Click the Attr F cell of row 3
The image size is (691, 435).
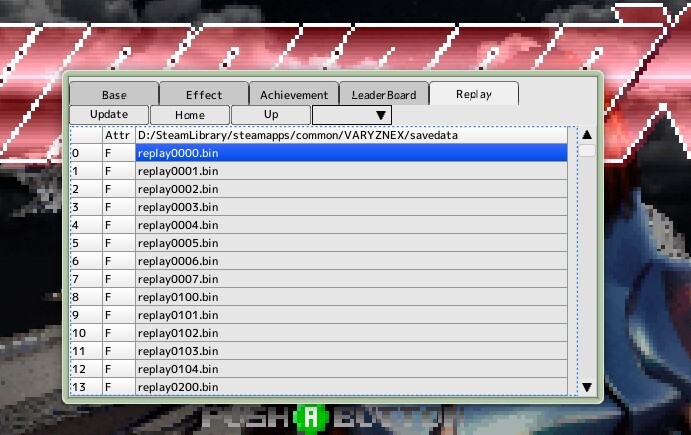point(119,207)
